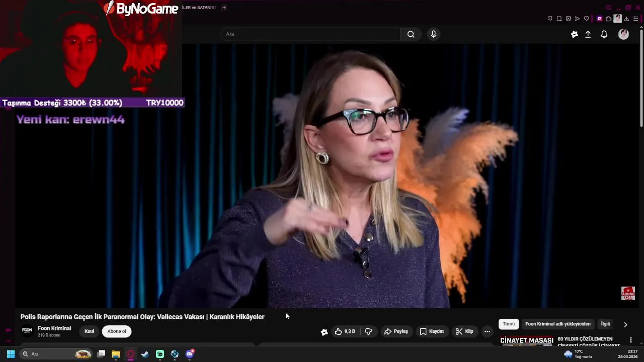Screen dimensions: 644x362
Task: Open the purple extension icon in toolbar
Action: click(x=599, y=19)
